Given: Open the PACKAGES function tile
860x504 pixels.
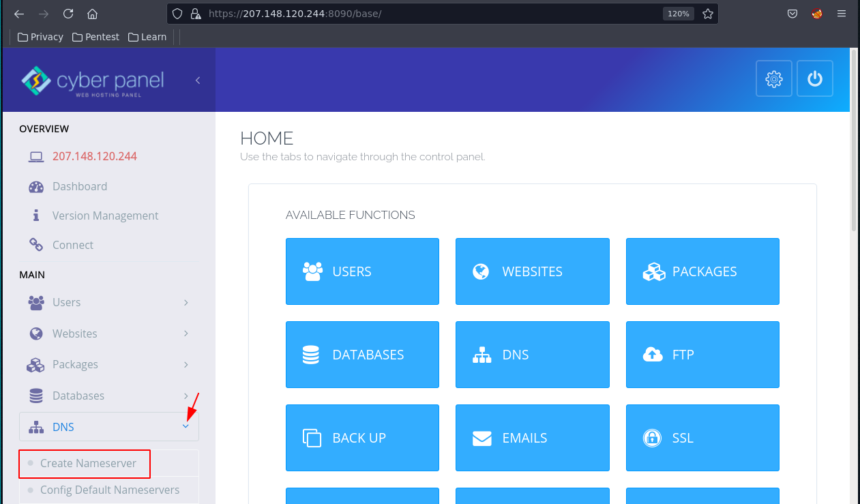Looking at the screenshot, I should tap(702, 271).
